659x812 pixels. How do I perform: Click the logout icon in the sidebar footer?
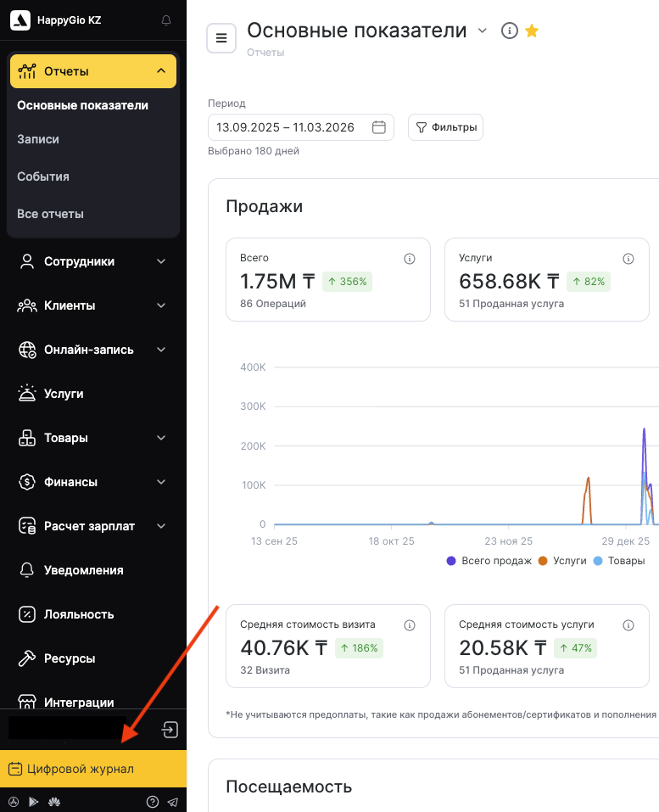170,730
